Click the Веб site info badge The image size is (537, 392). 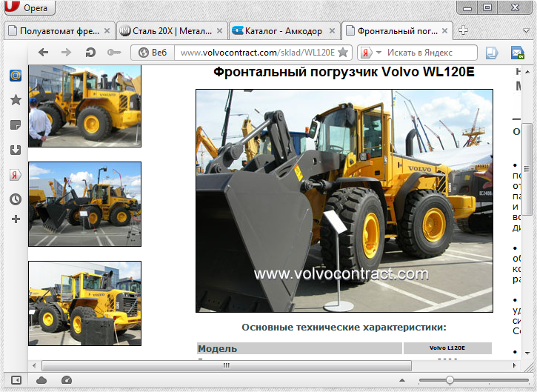153,53
